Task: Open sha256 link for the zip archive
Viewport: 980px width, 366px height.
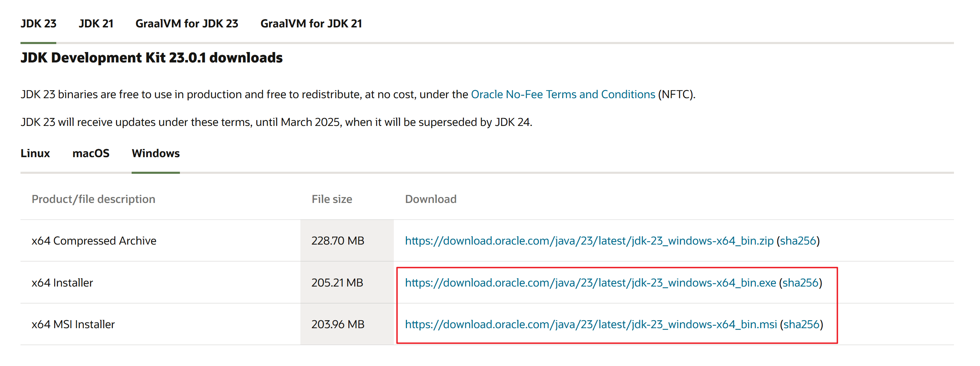Action: [x=798, y=240]
